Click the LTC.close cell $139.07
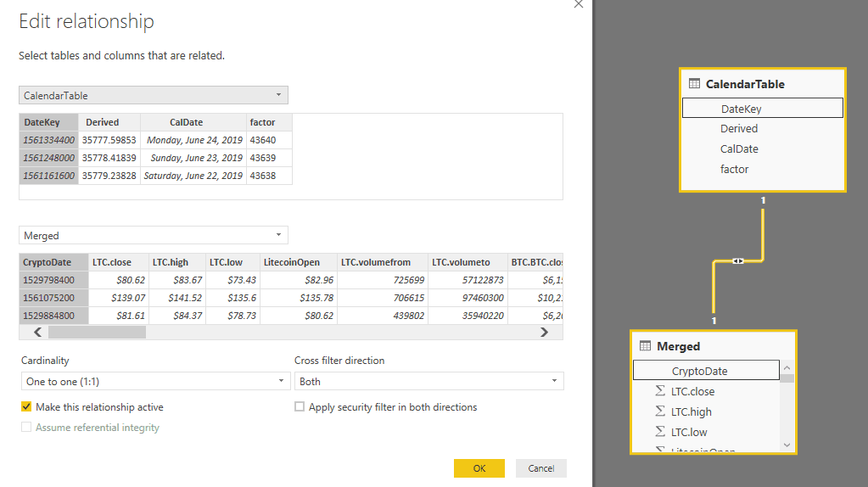 [x=119, y=298]
